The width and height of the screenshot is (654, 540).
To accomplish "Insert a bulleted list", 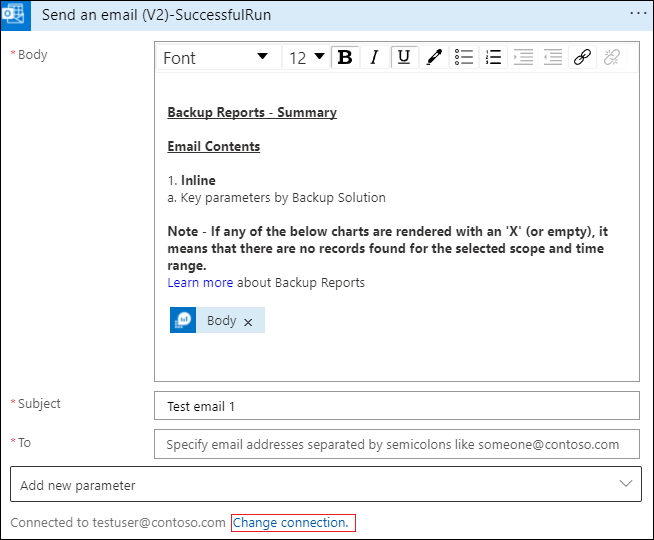I will [x=464, y=57].
